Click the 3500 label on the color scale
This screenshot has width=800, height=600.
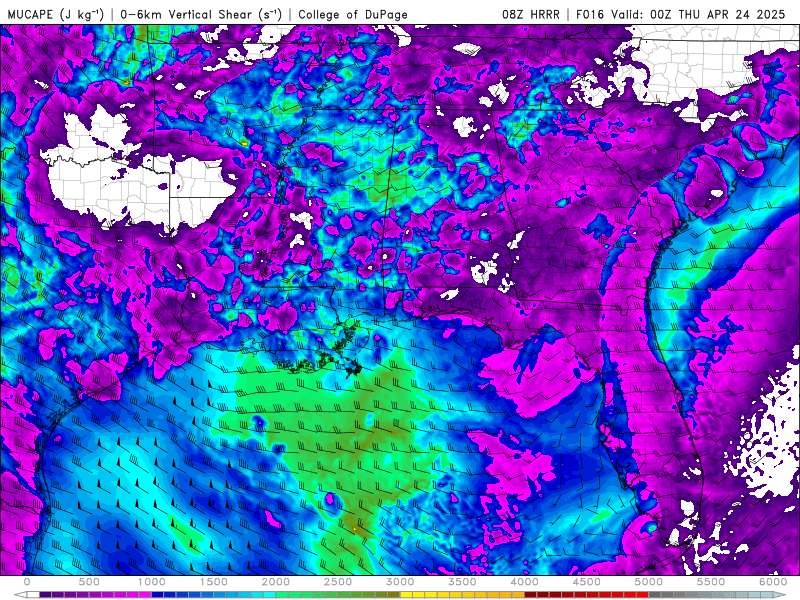coord(462,582)
